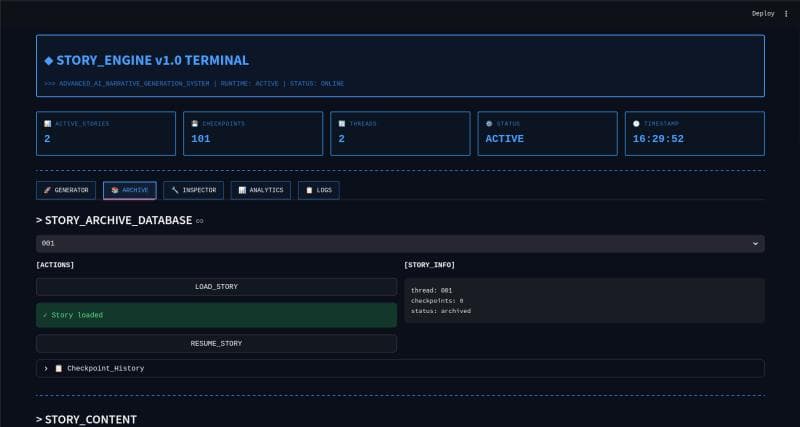The height and width of the screenshot is (427, 800).
Task: Click the [STORY_INFO] label
Action: click(429, 265)
